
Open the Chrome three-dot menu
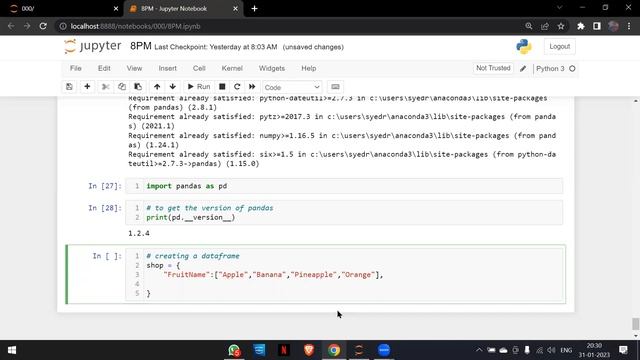pyautogui.click(x=629, y=26)
